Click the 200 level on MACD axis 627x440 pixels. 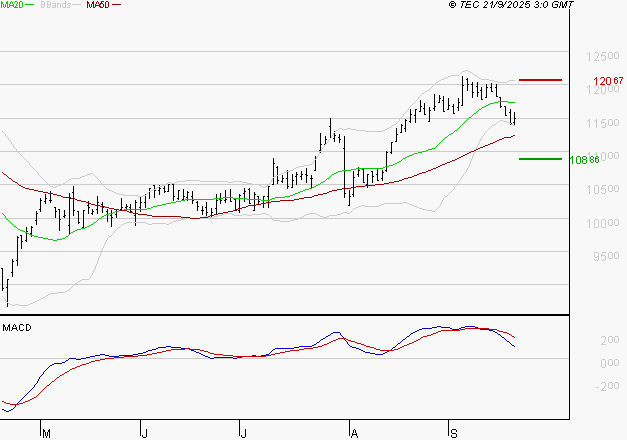581,341
